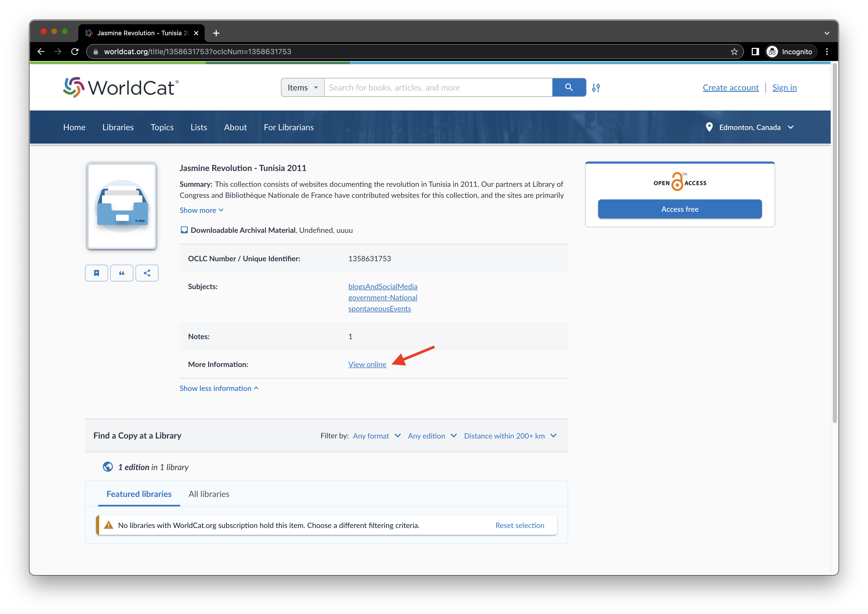Click into the search input field
The height and width of the screenshot is (614, 868).
[x=438, y=88]
